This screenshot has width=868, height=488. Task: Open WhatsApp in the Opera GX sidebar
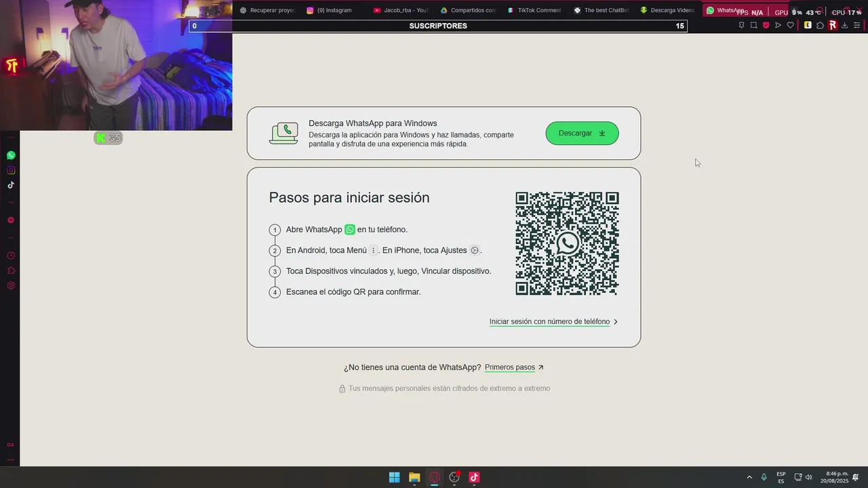click(x=11, y=155)
